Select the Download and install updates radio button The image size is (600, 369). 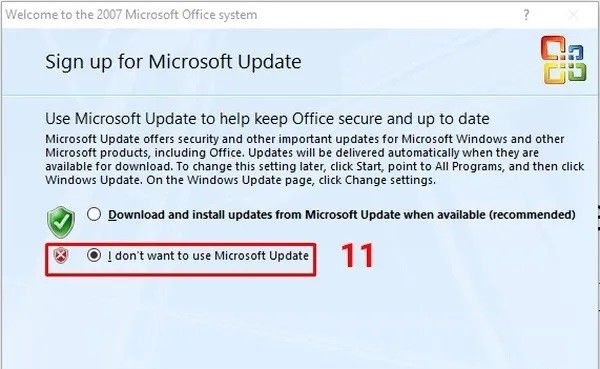(x=94, y=214)
